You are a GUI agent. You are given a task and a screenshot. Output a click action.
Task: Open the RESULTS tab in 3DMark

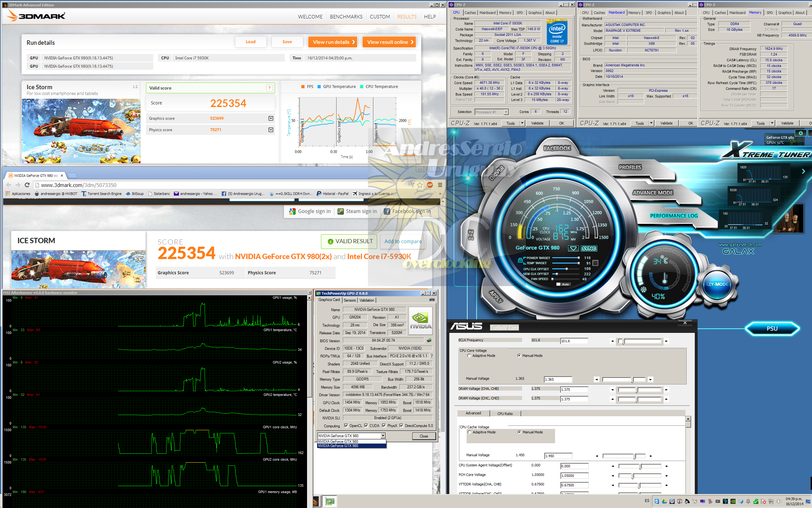[x=407, y=17]
